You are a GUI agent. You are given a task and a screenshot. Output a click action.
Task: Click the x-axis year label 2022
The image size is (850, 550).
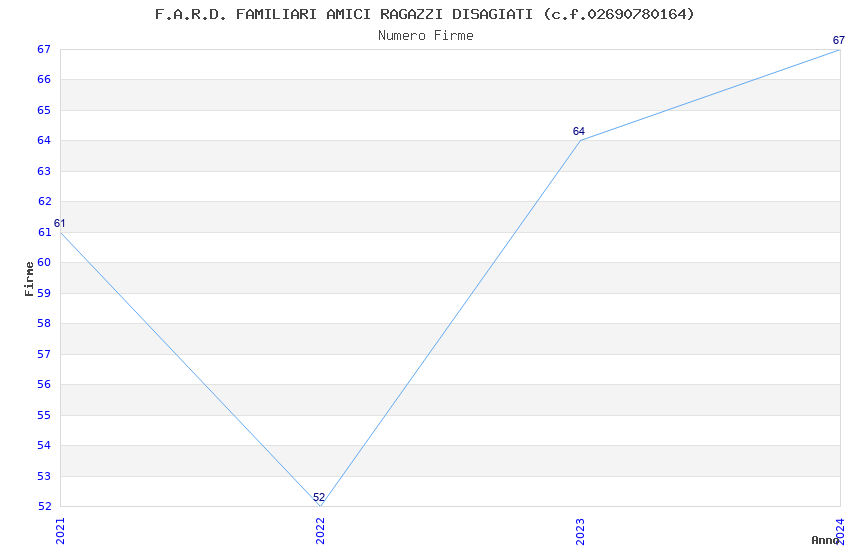click(320, 530)
